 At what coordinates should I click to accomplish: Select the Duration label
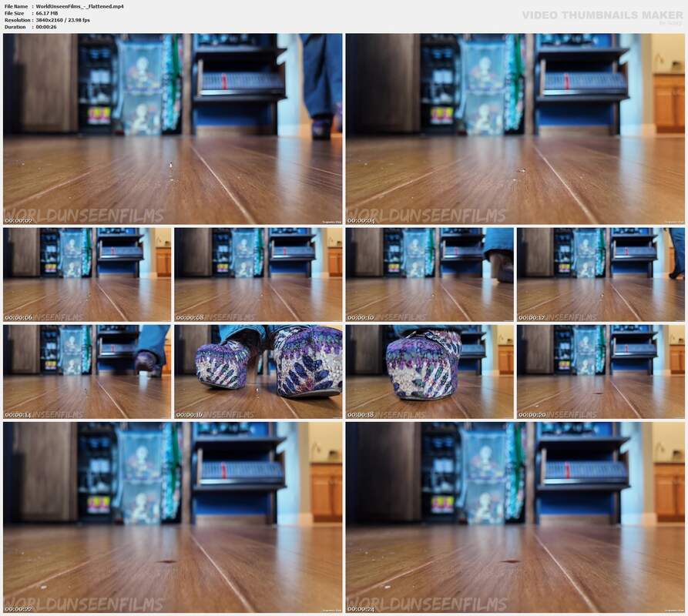click(15, 27)
